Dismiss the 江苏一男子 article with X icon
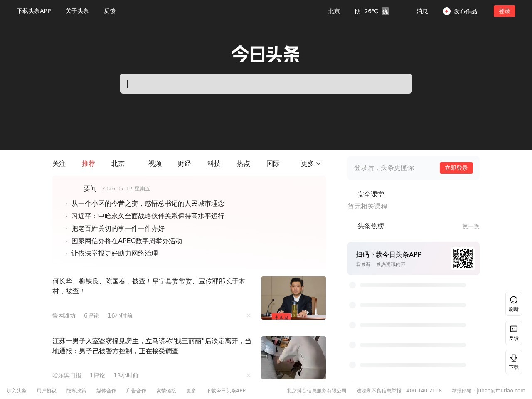This screenshot has height=399, width=532. tap(249, 375)
